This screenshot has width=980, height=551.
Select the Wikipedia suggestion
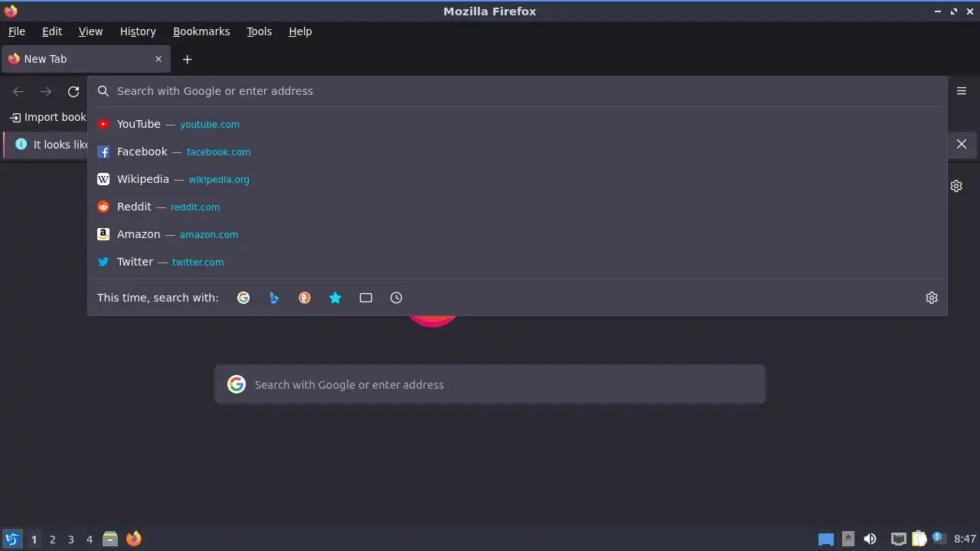tap(518, 179)
